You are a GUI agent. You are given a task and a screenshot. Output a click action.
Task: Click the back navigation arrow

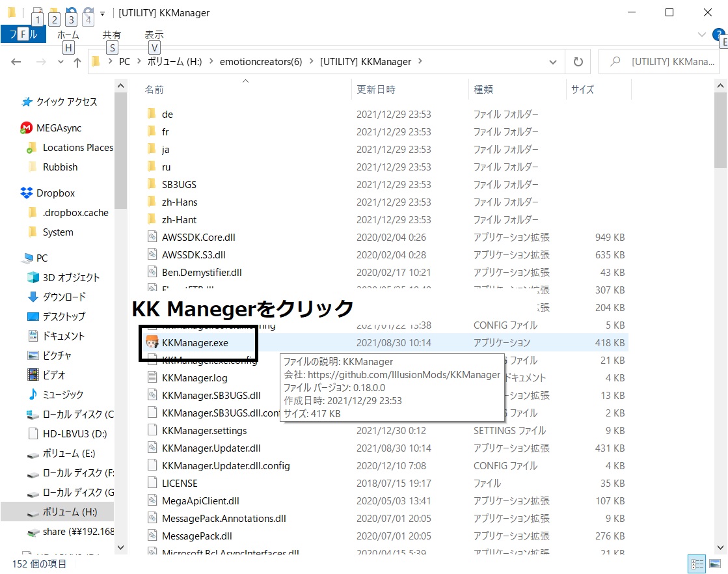[x=16, y=62]
